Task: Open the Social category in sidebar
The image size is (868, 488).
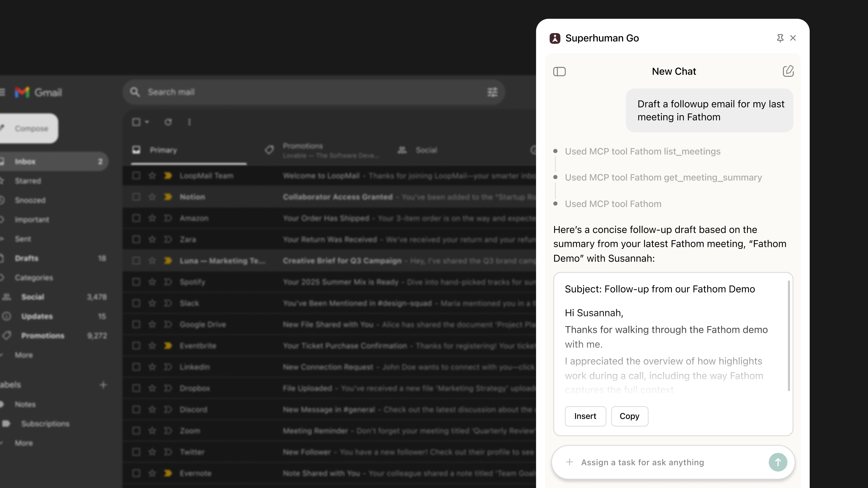Action: 33,297
